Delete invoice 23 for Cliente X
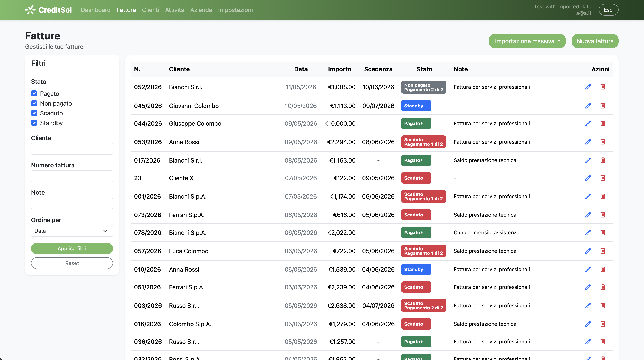 coord(603,178)
